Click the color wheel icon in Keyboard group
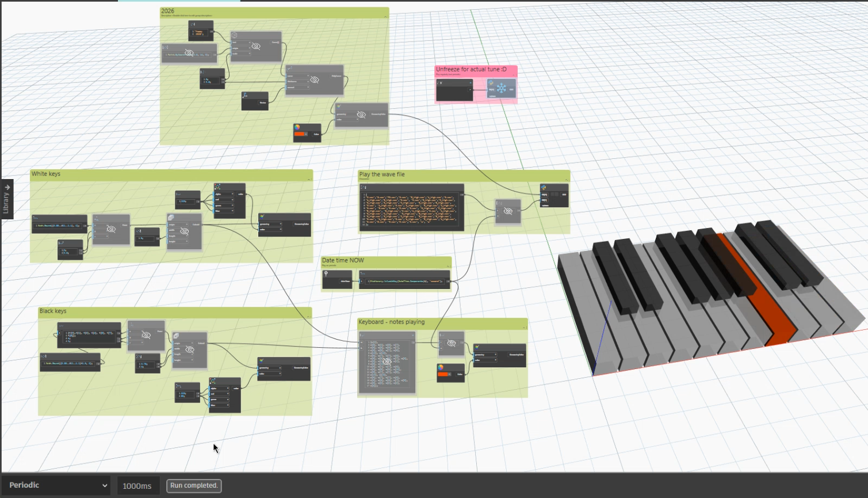 coord(441,367)
